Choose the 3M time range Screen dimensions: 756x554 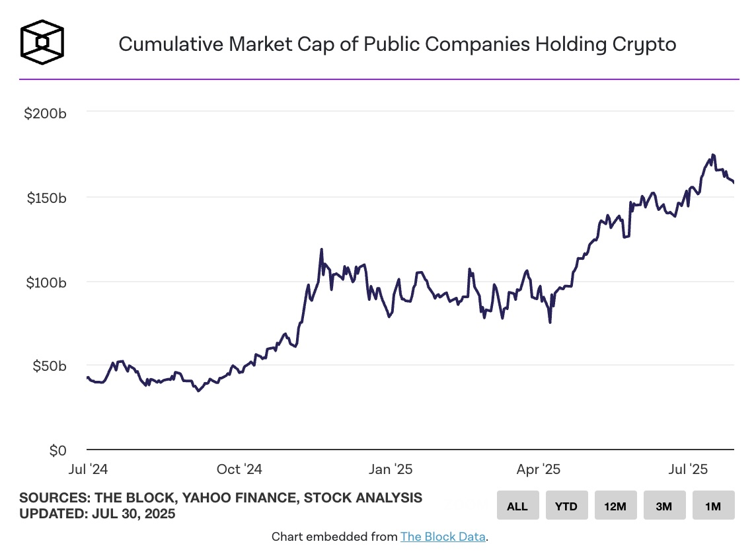coord(664,505)
